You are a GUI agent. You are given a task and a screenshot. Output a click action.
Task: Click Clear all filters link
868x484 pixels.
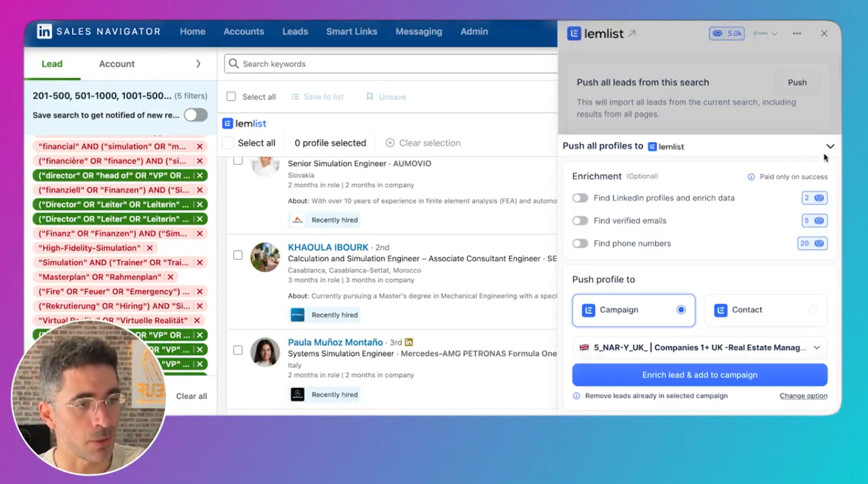[x=191, y=396]
